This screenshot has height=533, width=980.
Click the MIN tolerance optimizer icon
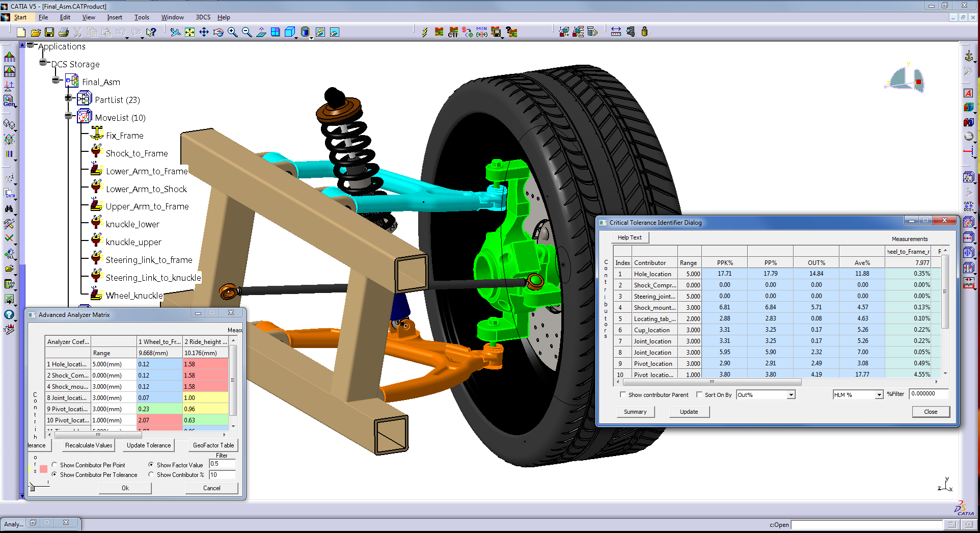pyautogui.click(x=482, y=32)
